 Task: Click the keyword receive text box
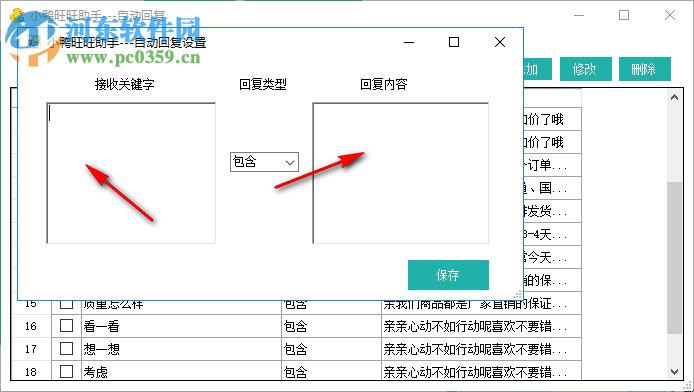click(131, 173)
